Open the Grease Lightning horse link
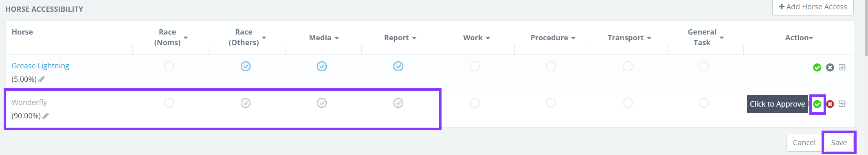The width and height of the screenshot is (868, 155). (40, 66)
